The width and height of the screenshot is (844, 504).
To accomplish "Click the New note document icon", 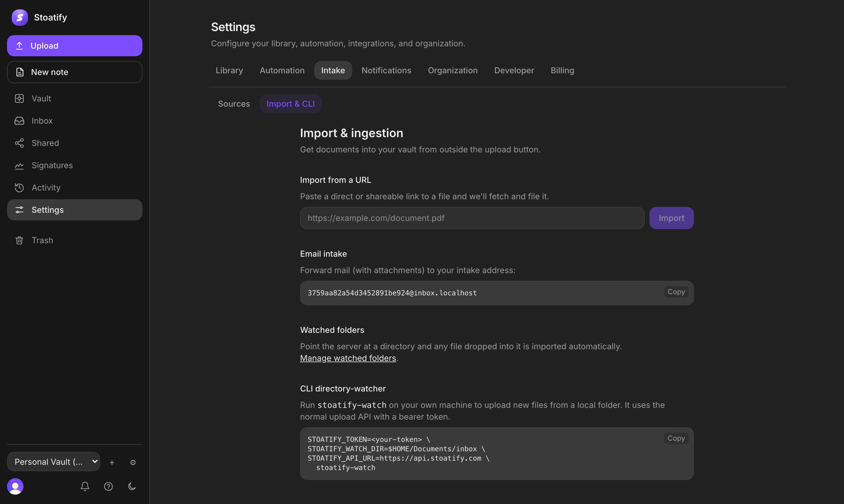I will point(20,72).
